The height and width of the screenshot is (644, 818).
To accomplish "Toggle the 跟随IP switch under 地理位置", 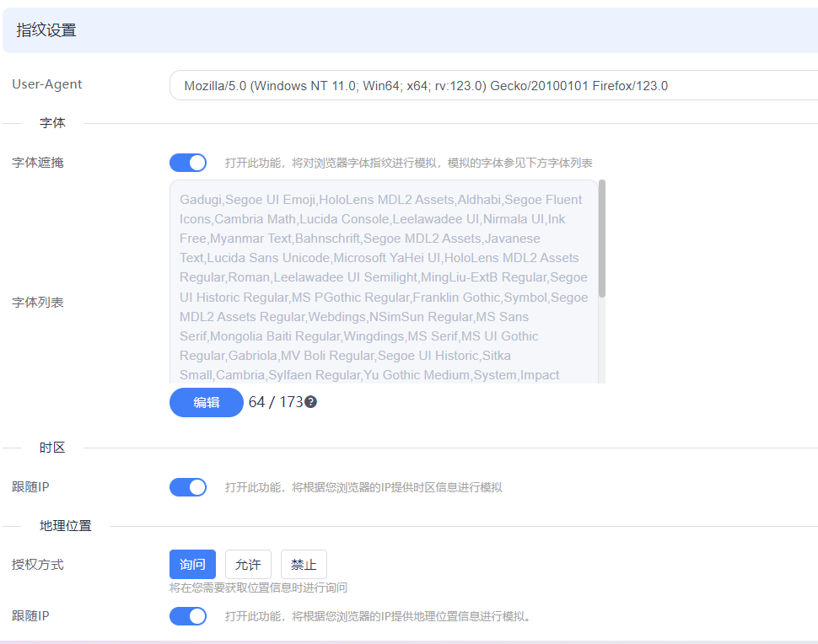I will [x=188, y=616].
